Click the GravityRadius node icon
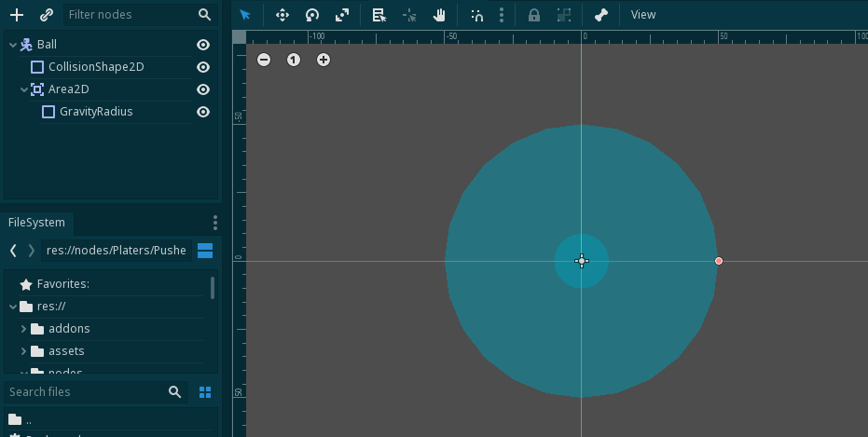This screenshot has width=868, height=437. [48, 112]
